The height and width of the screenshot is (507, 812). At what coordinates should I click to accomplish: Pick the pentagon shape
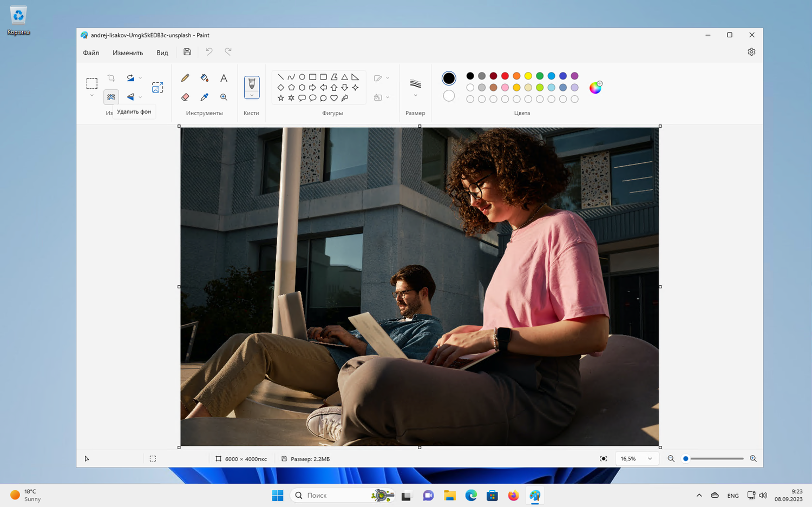pyautogui.click(x=291, y=87)
